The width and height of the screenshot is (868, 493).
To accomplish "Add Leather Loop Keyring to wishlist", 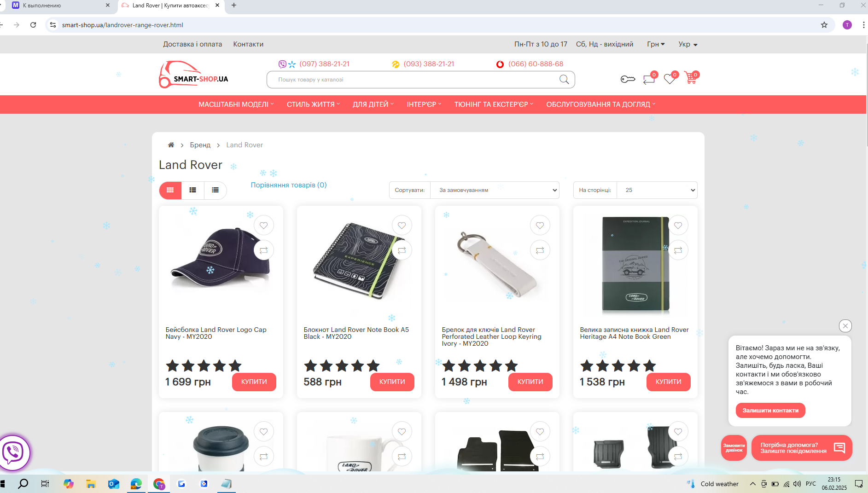I will (540, 226).
